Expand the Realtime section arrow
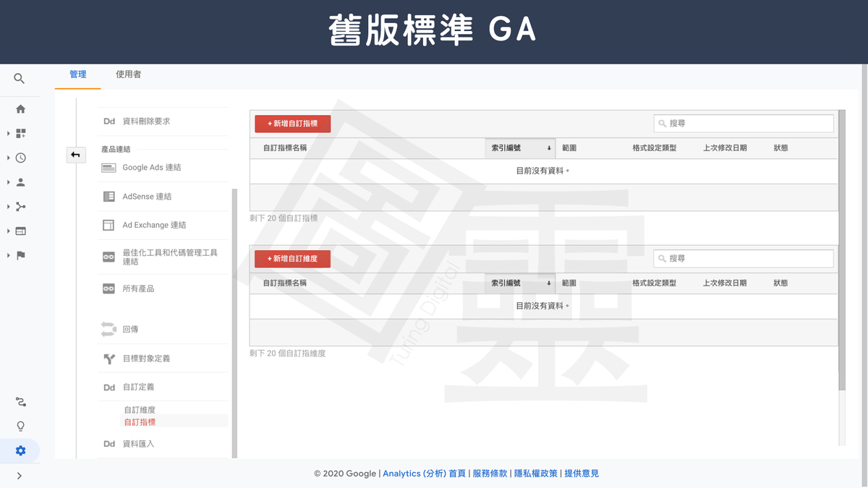 coord(9,158)
